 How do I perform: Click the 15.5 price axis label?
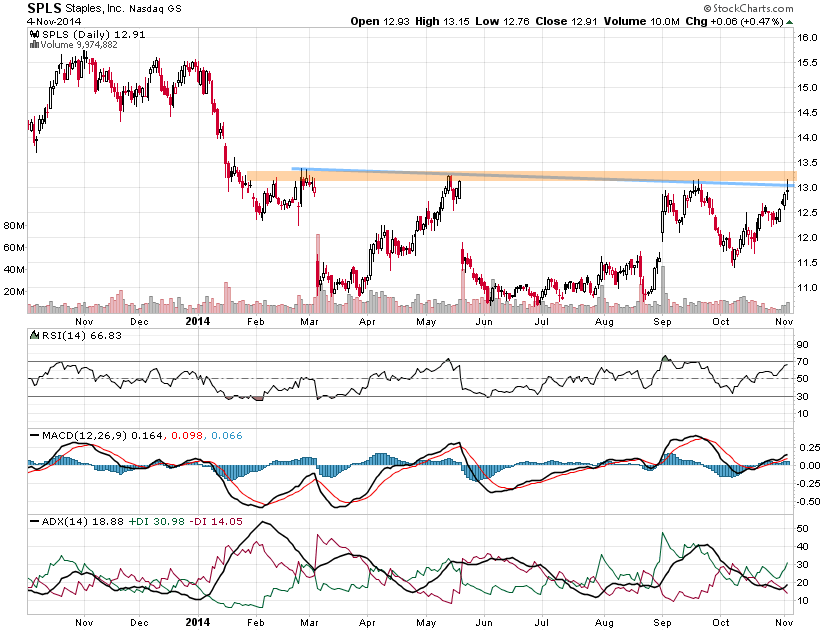pyautogui.click(x=807, y=63)
